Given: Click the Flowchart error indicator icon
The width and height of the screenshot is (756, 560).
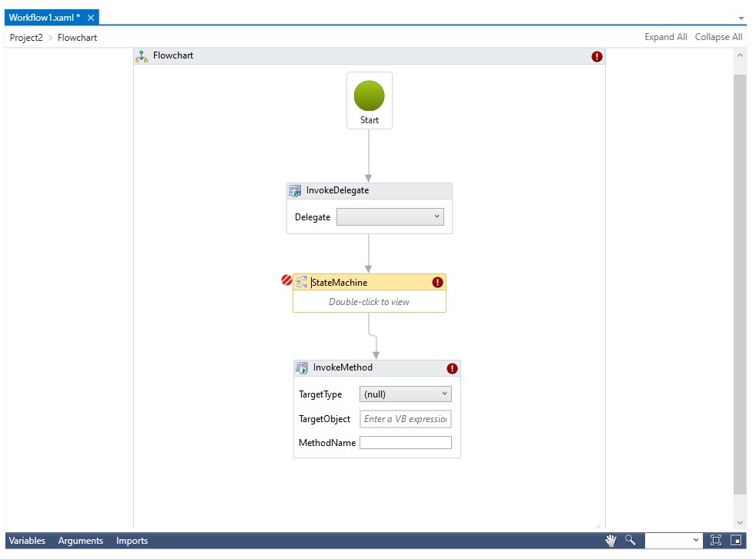Looking at the screenshot, I should 597,56.
